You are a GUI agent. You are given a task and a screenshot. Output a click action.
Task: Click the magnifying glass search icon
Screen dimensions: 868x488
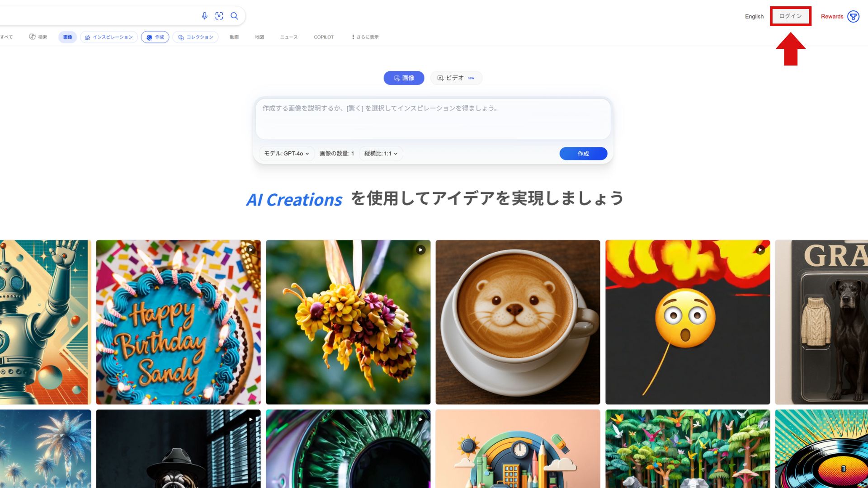(234, 16)
